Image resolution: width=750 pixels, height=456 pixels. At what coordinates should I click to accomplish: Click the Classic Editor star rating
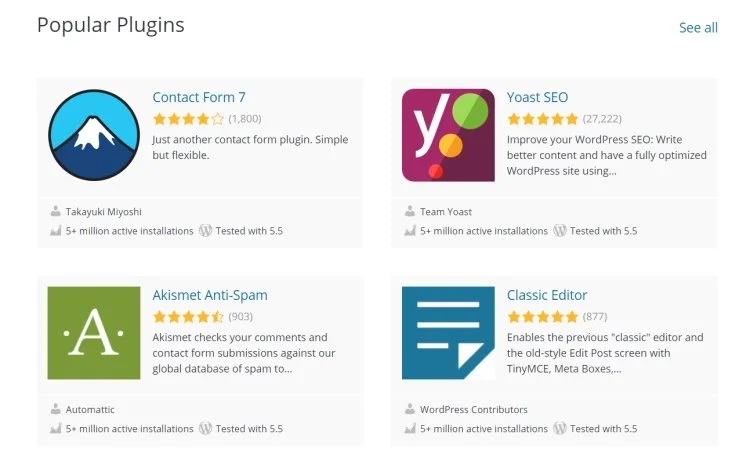pos(542,316)
